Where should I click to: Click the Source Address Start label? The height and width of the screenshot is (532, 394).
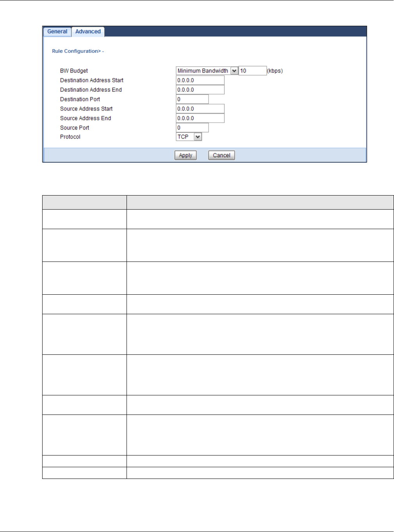(86, 109)
